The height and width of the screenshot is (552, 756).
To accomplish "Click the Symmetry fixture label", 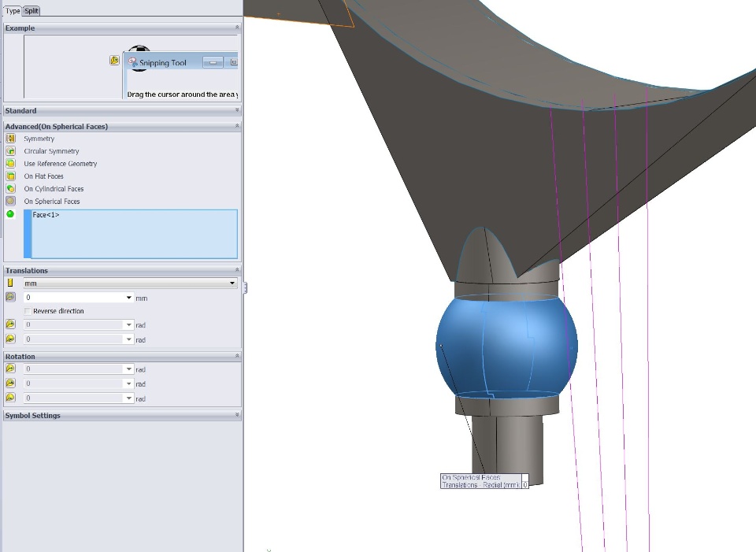I will tap(39, 139).
